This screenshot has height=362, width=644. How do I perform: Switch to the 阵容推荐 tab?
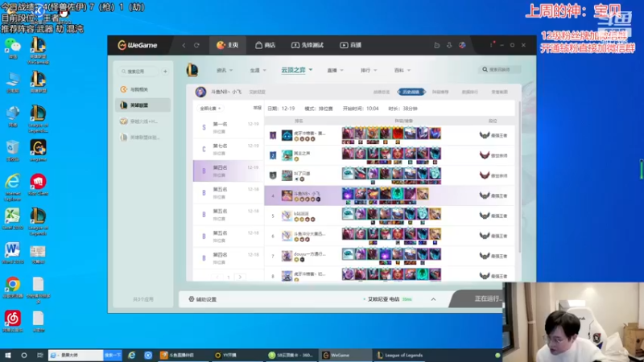pyautogui.click(x=440, y=92)
